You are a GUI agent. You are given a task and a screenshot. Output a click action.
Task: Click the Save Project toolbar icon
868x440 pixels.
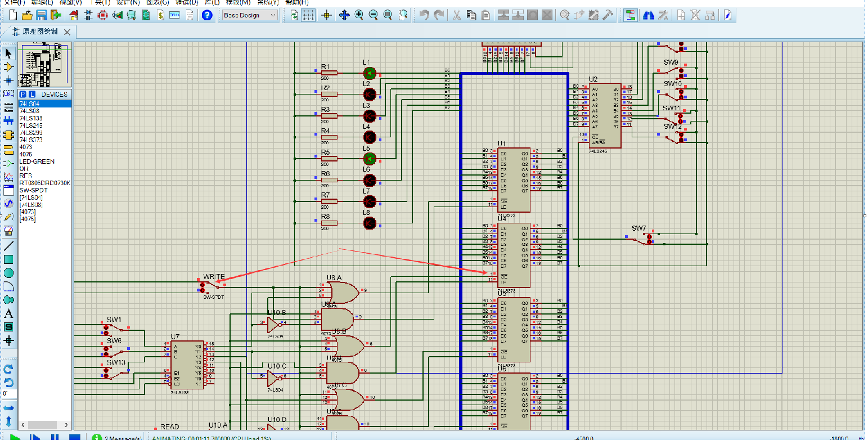point(42,15)
